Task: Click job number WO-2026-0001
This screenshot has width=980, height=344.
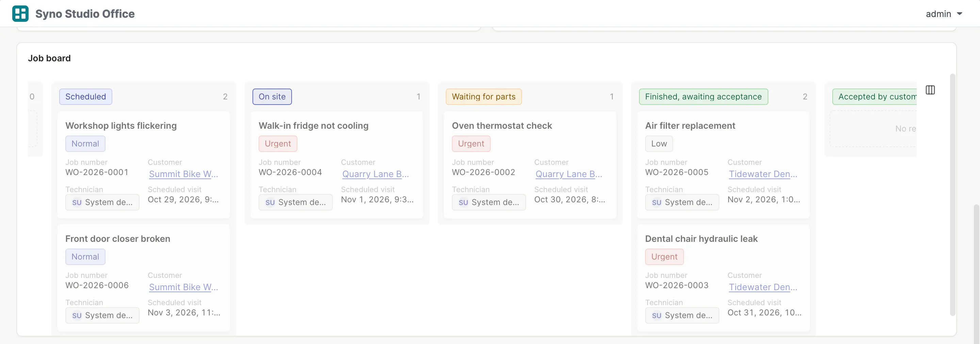Action: tap(97, 172)
